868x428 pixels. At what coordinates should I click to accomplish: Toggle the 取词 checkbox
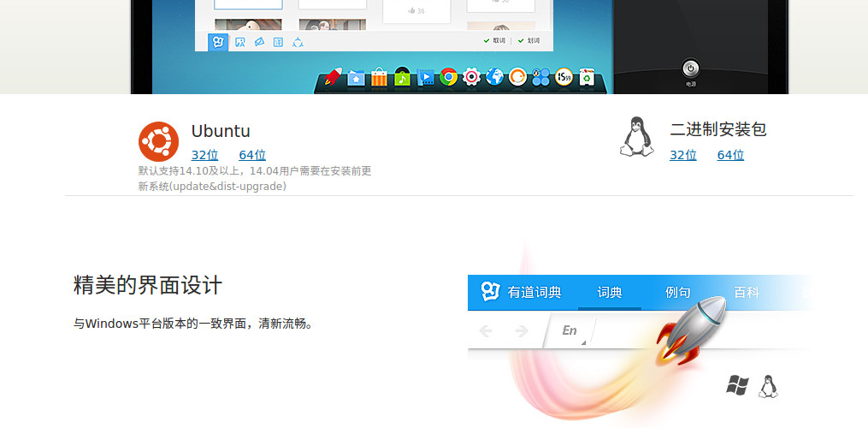pyautogui.click(x=487, y=40)
